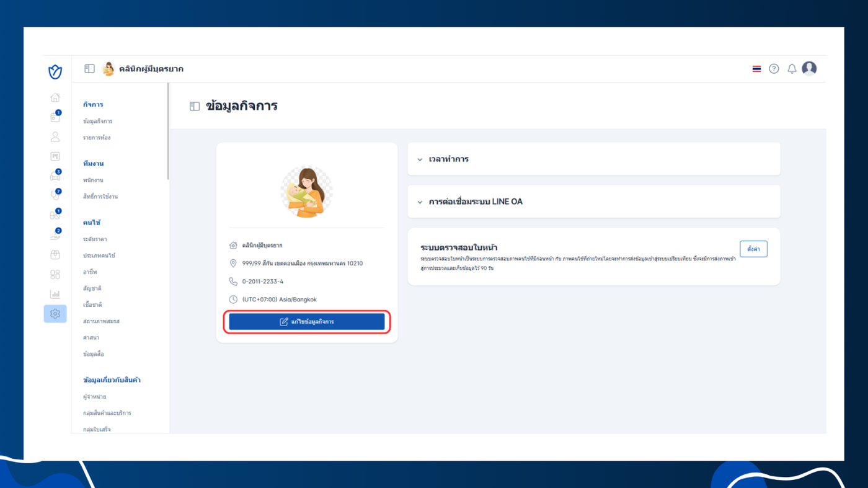This screenshot has width=868, height=488.
Task: Select ข้อมูลสื่อ in the settings menu
Action: pyautogui.click(x=94, y=354)
